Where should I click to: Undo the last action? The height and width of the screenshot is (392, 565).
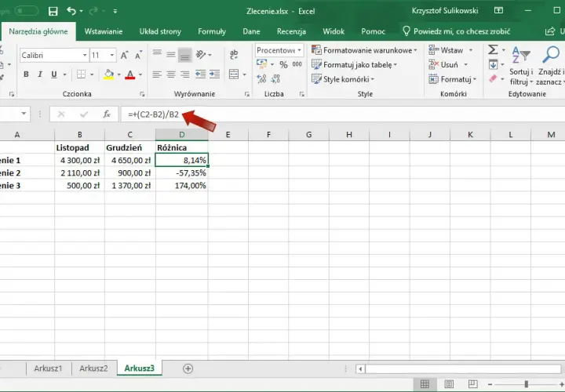(71, 11)
